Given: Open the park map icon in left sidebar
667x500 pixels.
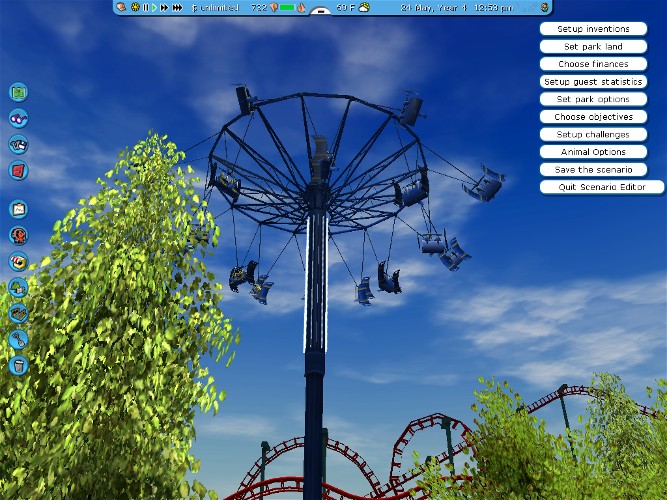Looking at the screenshot, I should point(18,92).
